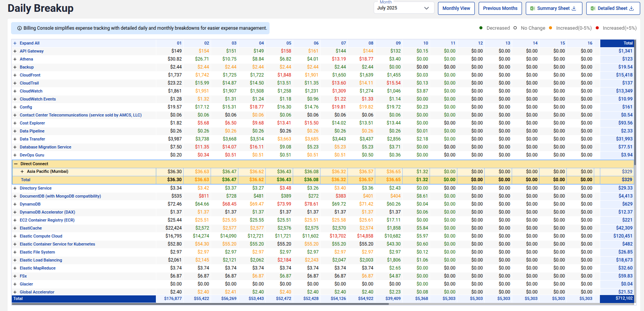The image size is (644, 311).
Task: Switch to Monthly View
Action: 456,8
